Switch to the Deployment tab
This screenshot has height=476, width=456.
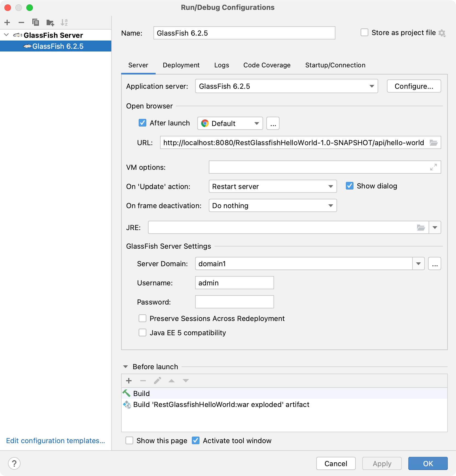click(x=181, y=65)
